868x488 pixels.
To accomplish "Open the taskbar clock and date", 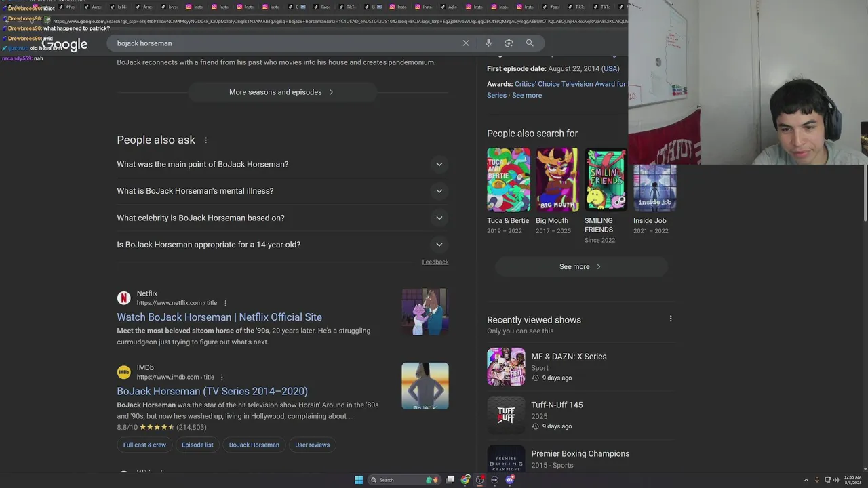I will pos(853,480).
